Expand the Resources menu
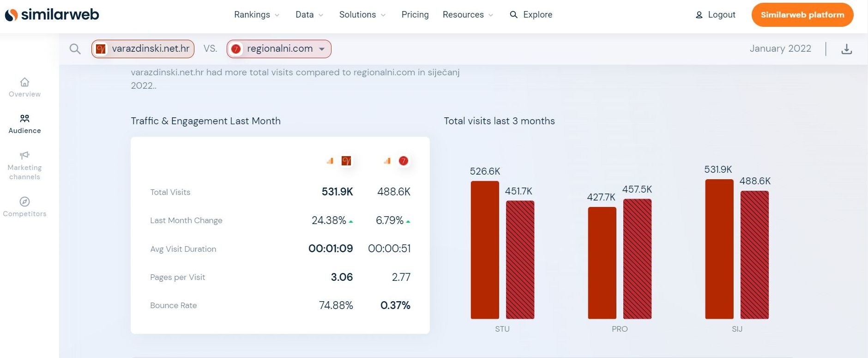This screenshot has width=868, height=358. [x=468, y=15]
